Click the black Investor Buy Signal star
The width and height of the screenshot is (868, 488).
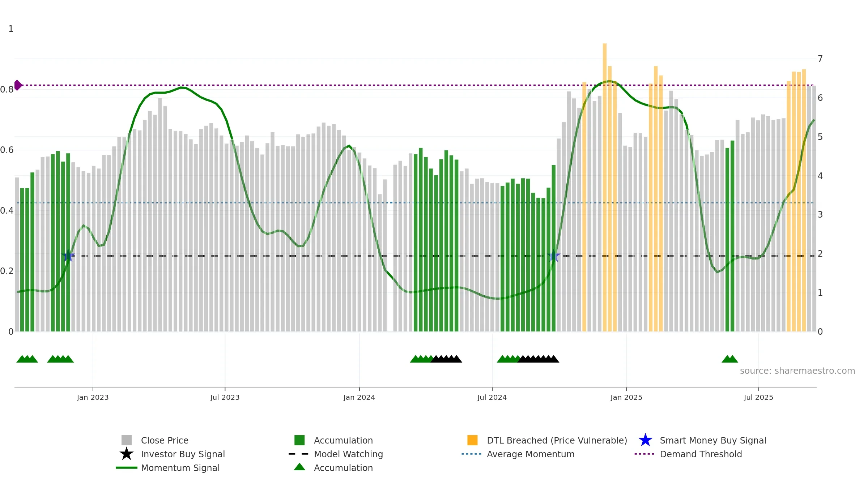[x=126, y=454]
